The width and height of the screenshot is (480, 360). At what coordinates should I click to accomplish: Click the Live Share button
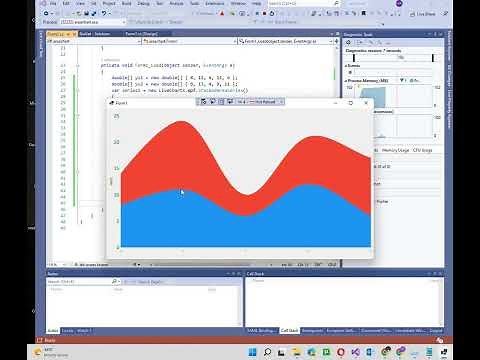422,14
